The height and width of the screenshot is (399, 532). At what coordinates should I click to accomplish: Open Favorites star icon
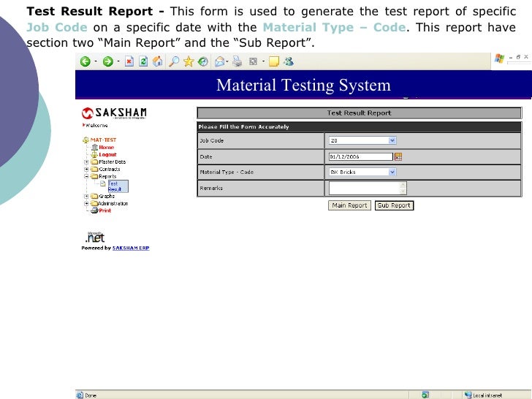189,61
